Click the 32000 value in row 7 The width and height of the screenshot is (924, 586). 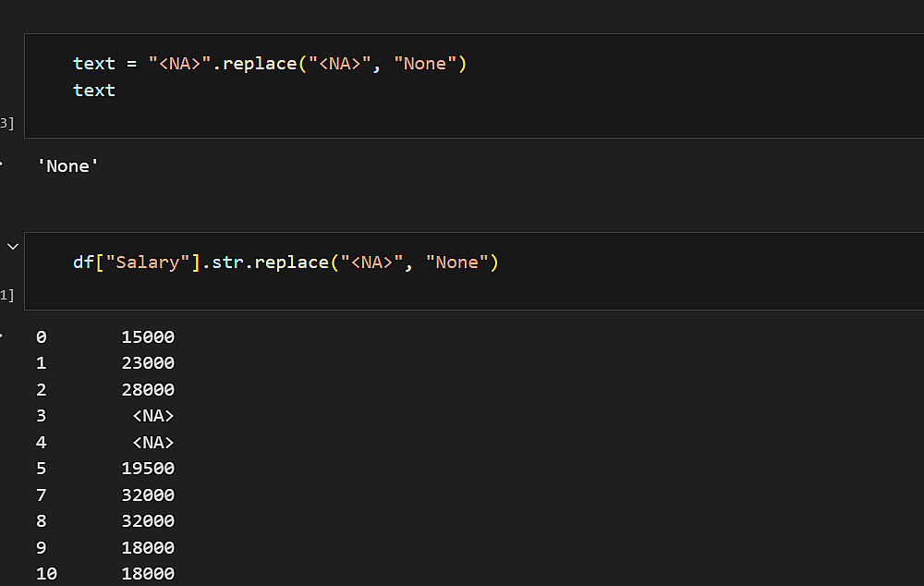[x=148, y=495]
